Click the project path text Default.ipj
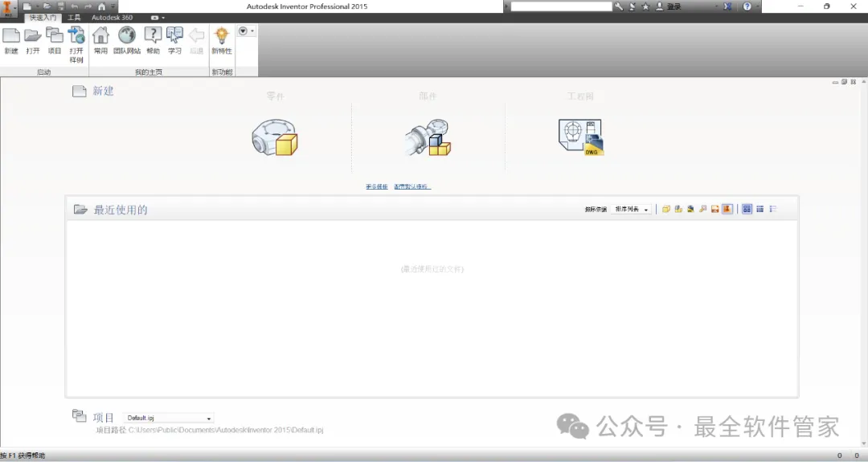The height and width of the screenshot is (462, 868). pos(225,430)
